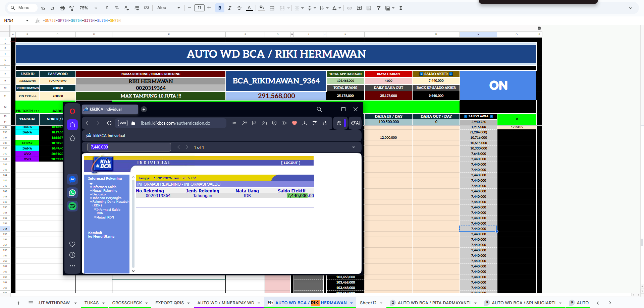The width and height of the screenshot is (644, 308).
Task: Switch to the EXPORT QRIS sheet tab
Action: click(x=169, y=303)
